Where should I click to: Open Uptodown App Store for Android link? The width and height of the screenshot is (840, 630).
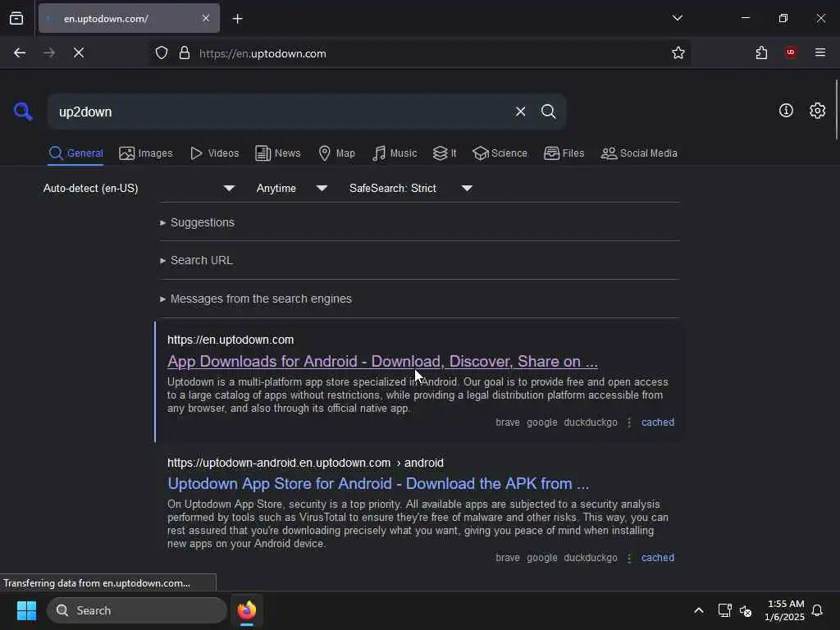coord(378,484)
